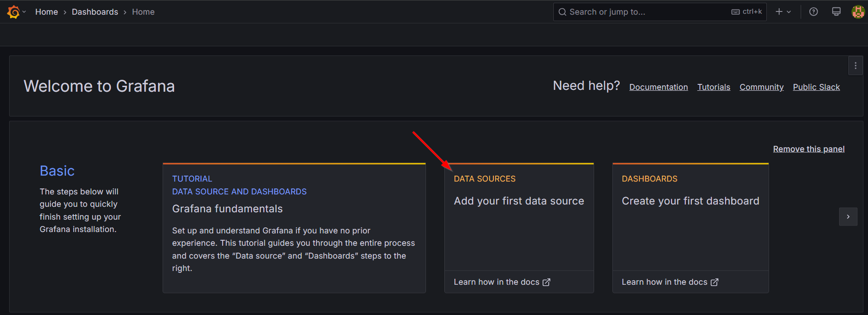Click the Welcome to Grafana title

point(99,86)
